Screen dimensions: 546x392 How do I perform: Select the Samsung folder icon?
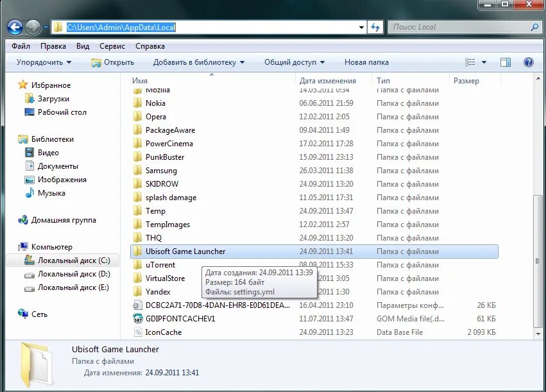coord(137,171)
